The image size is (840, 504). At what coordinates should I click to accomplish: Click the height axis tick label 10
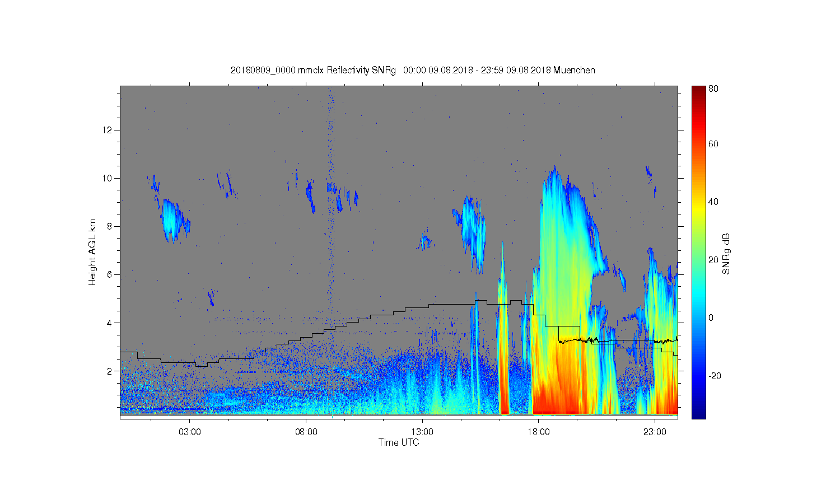pos(109,178)
